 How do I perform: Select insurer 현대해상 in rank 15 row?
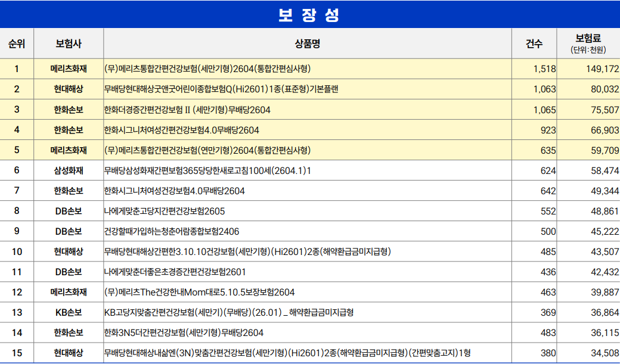(x=69, y=353)
